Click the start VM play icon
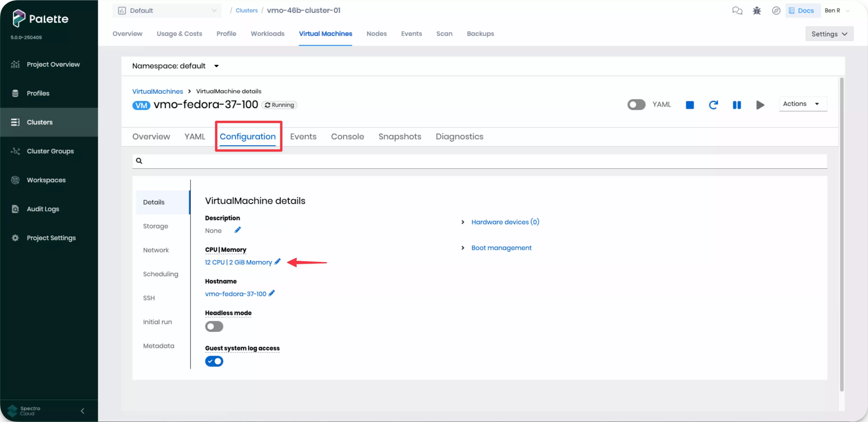The width and height of the screenshot is (868, 422). coord(760,105)
